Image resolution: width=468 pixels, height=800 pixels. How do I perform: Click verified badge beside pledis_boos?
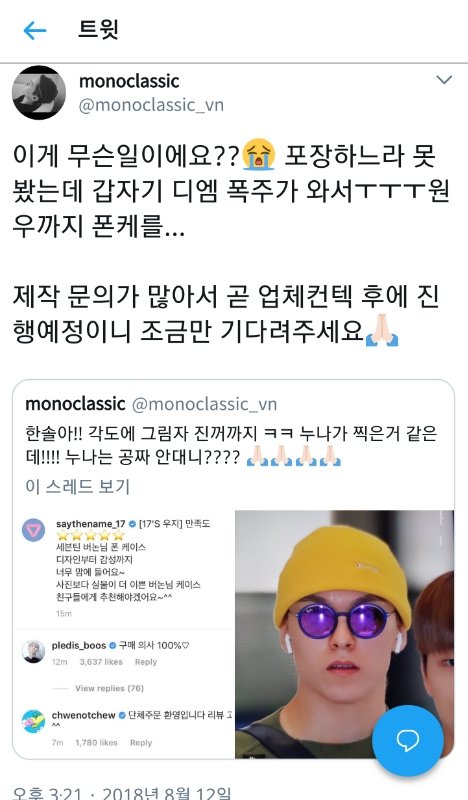pos(112,645)
